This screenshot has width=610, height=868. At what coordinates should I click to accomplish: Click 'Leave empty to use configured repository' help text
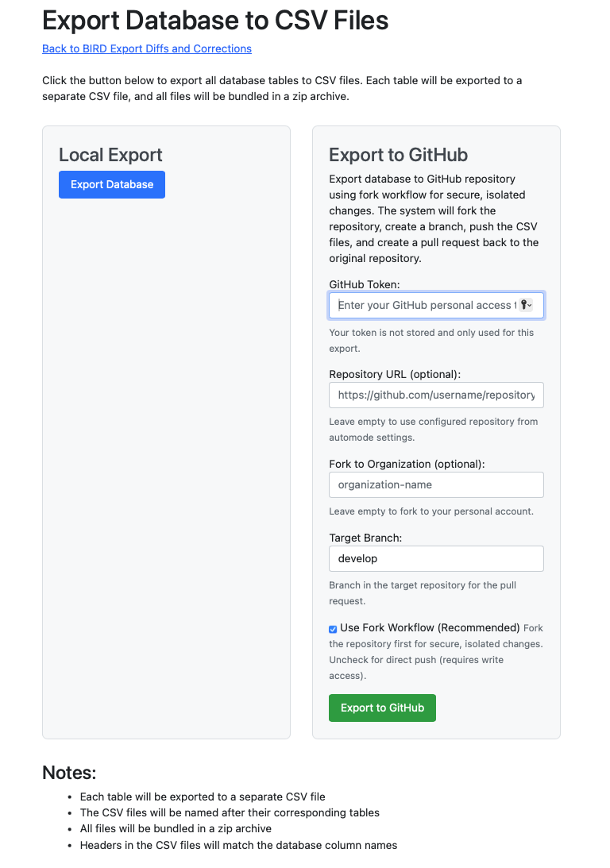pyautogui.click(x=434, y=430)
